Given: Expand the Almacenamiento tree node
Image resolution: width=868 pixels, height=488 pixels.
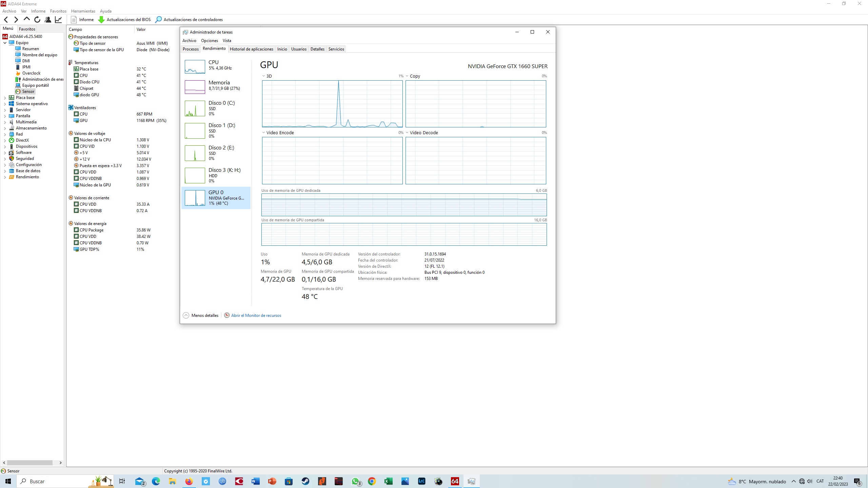Looking at the screenshot, I should pyautogui.click(x=5, y=128).
